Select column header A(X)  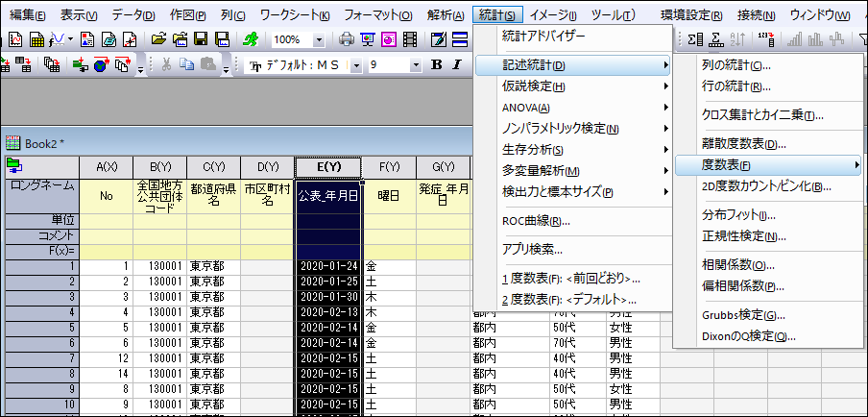tap(107, 166)
